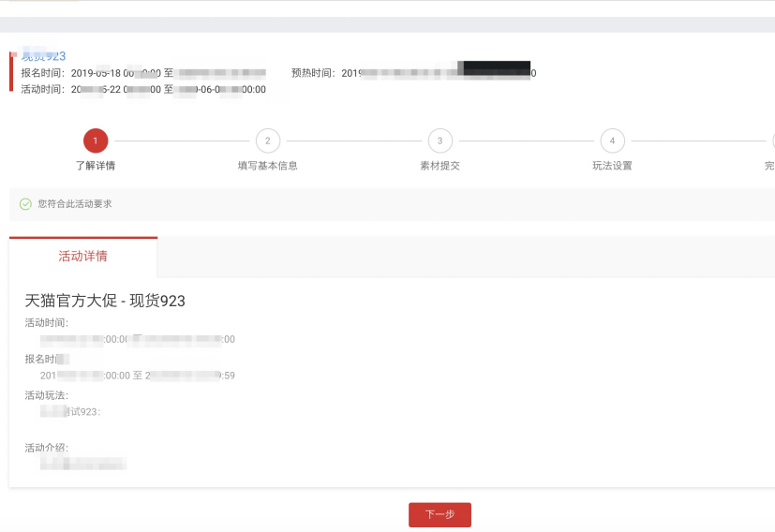
Task: Select the 玩法设置 step label
Action: (x=612, y=166)
